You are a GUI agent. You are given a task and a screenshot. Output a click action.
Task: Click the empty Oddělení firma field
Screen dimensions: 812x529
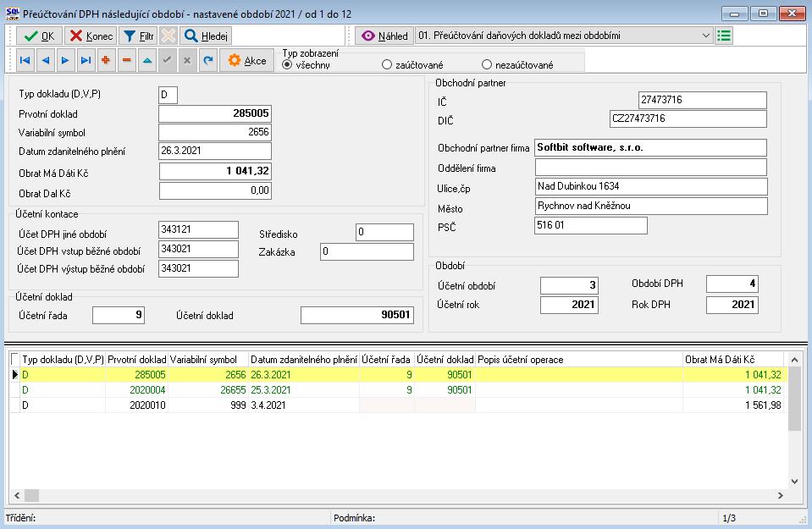tap(651, 168)
